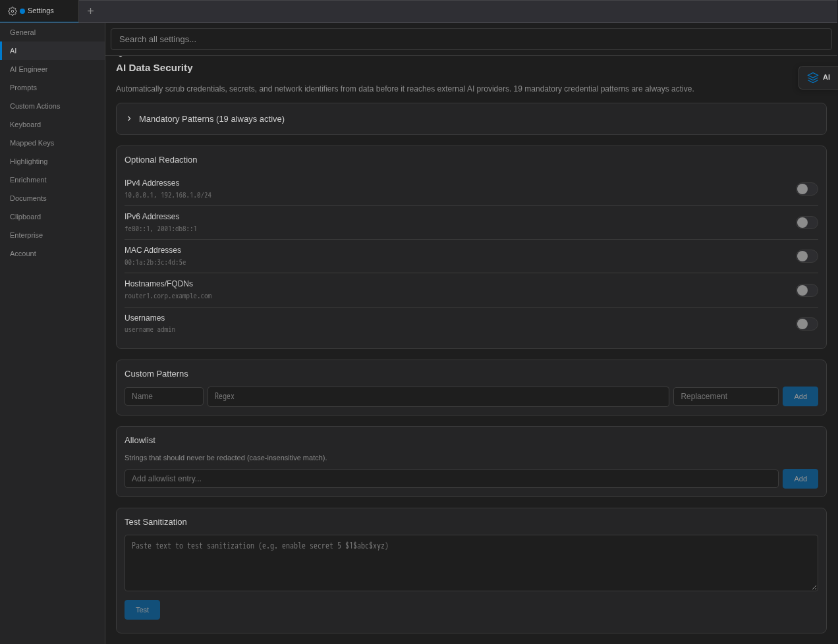This screenshot has width=838, height=644.
Task: Click the Custom Patterns heading
Action: point(156,374)
